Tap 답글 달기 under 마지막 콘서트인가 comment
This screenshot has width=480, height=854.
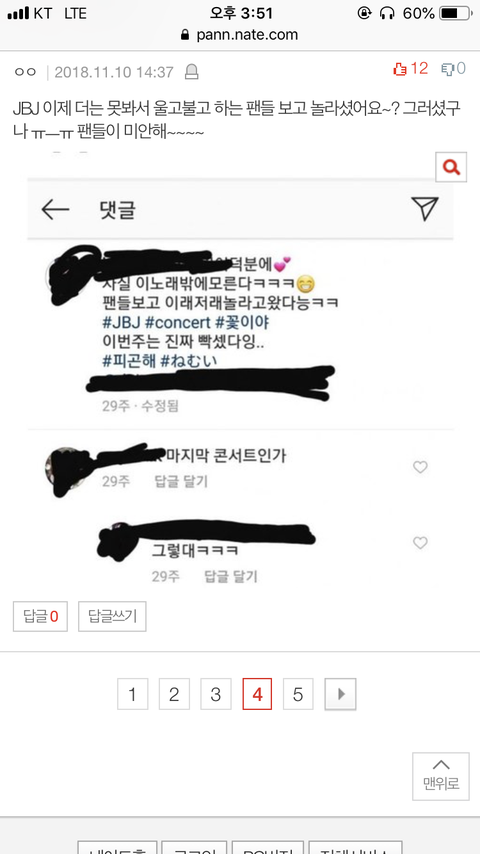tap(181, 481)
